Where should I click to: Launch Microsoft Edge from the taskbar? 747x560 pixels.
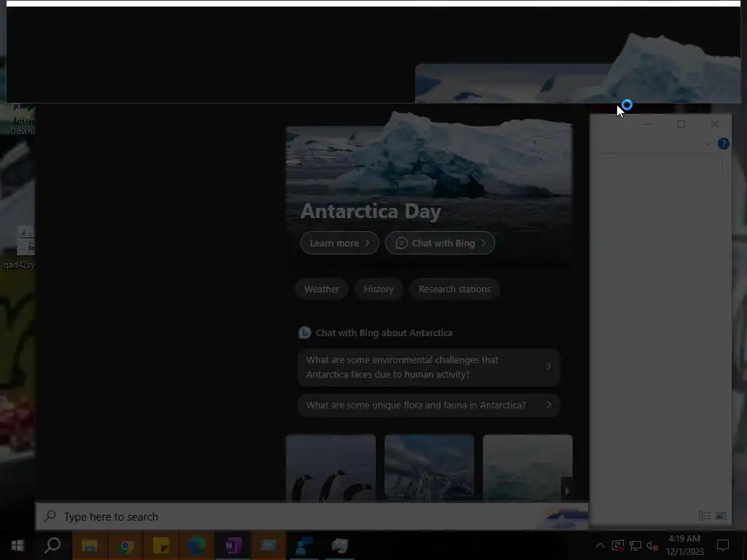197,545
